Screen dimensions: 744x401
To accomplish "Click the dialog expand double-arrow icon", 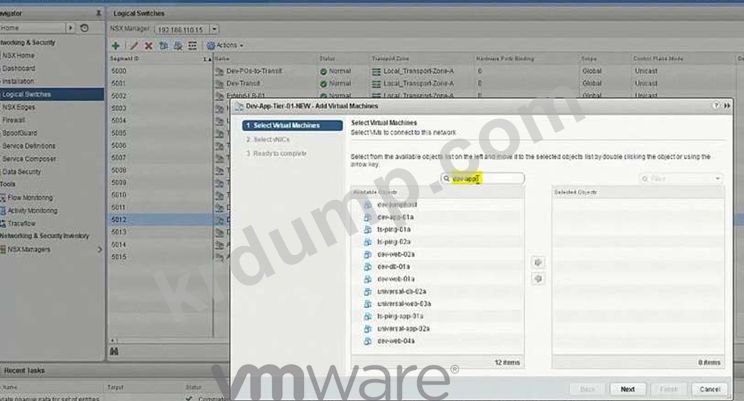I will coord(727,106).
